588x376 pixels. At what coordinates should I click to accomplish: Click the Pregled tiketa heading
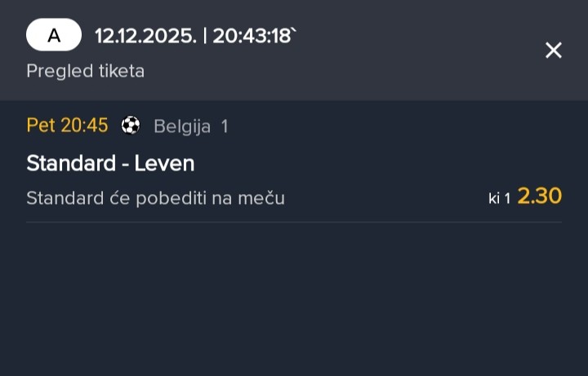point(85,71)
